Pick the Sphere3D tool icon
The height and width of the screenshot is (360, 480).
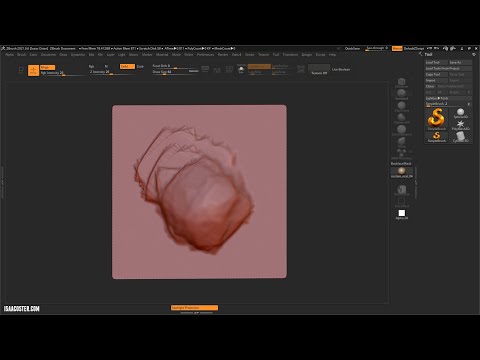point(461,113)
